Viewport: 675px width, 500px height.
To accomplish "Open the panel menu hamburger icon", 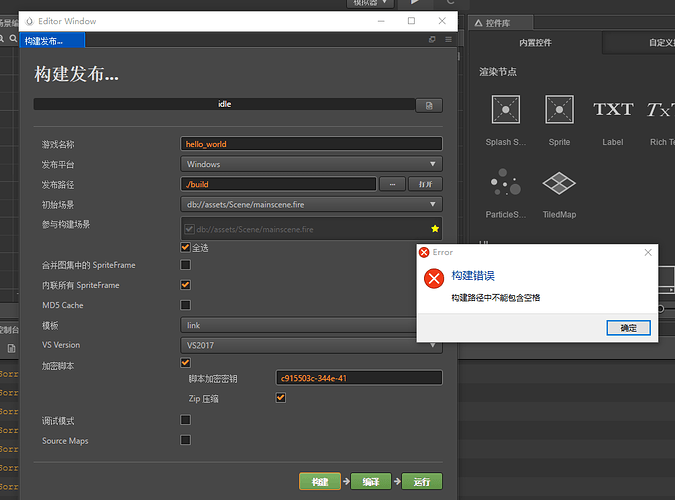I will tap(448, 40).
